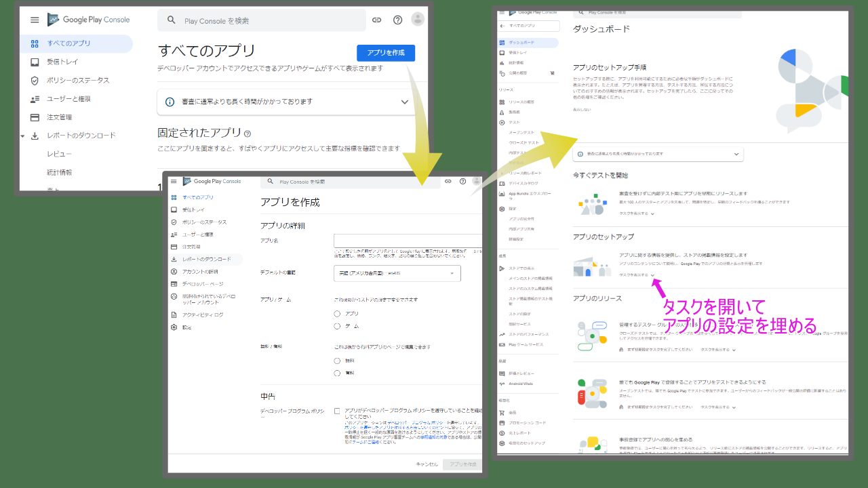Expand タスクを表示する for open testing card
Image resolution: width=868 pixels, height=488 pixels.
pyautogui.click(x=717, y=407)
